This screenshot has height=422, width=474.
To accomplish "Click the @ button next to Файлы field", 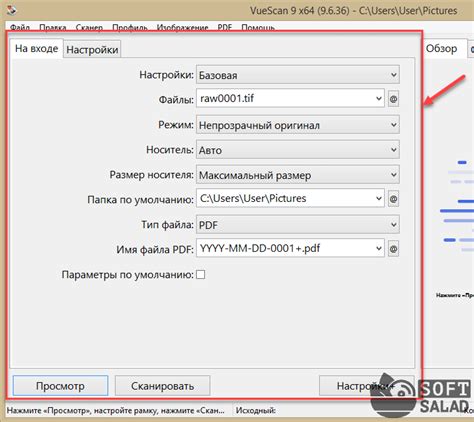I will (393, 99).
